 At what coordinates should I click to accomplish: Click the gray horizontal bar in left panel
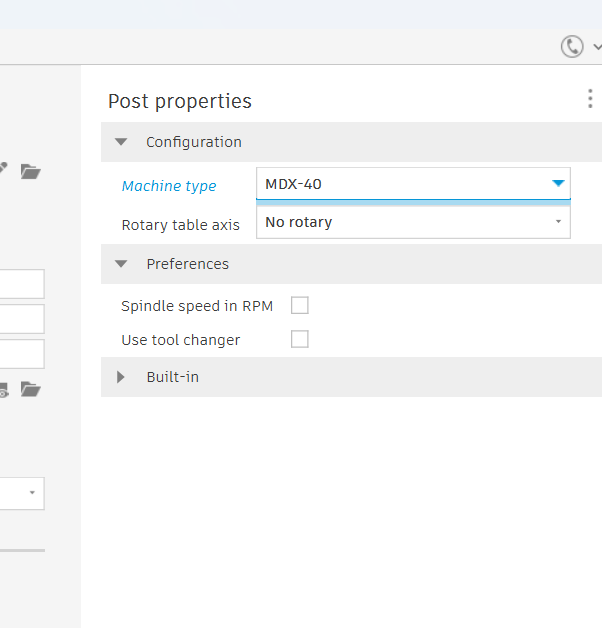tap(22, 550)
